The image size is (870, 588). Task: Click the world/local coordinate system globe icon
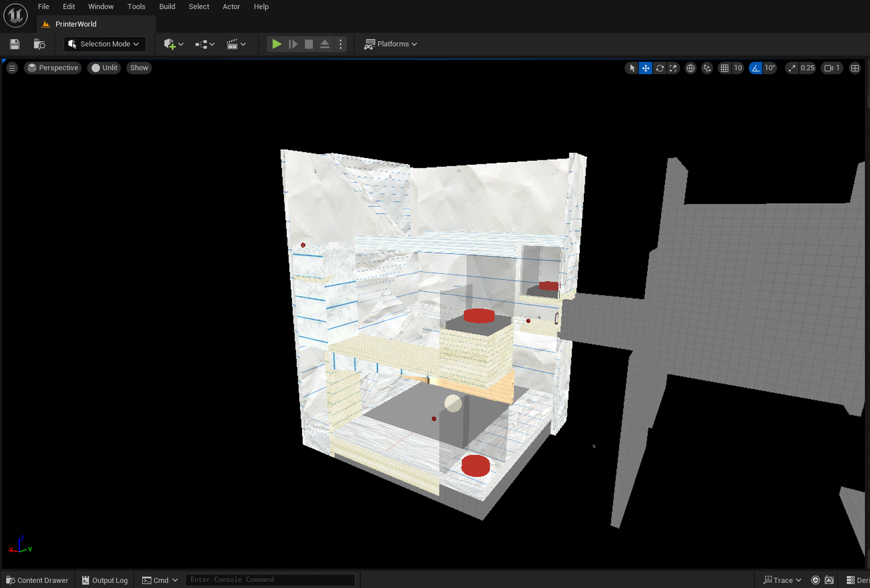click(x=690, y=67)
